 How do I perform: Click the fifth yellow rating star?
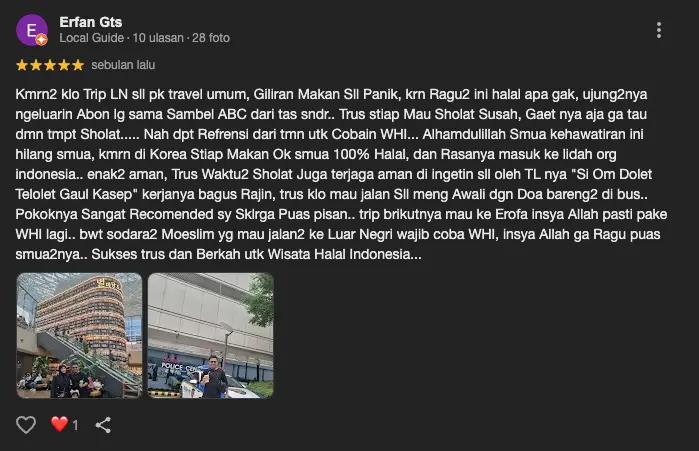click(78, 65)
